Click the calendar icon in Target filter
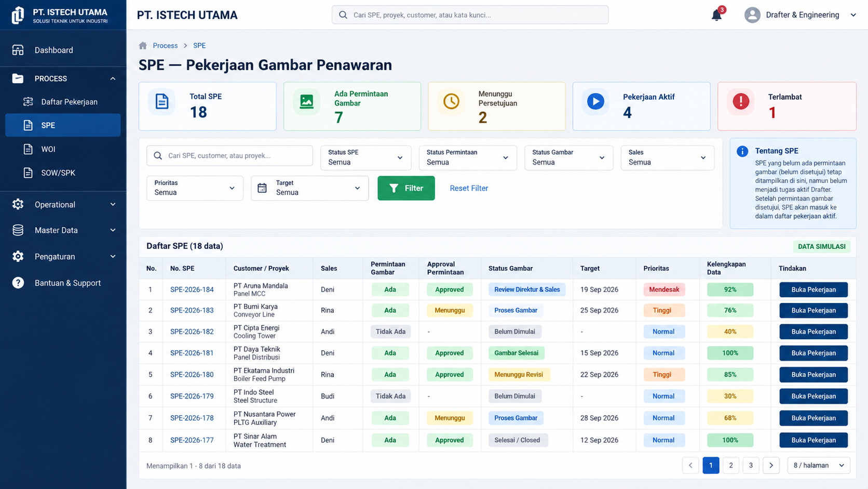Viewport: 868px width, 489px height. pos(262,188)
